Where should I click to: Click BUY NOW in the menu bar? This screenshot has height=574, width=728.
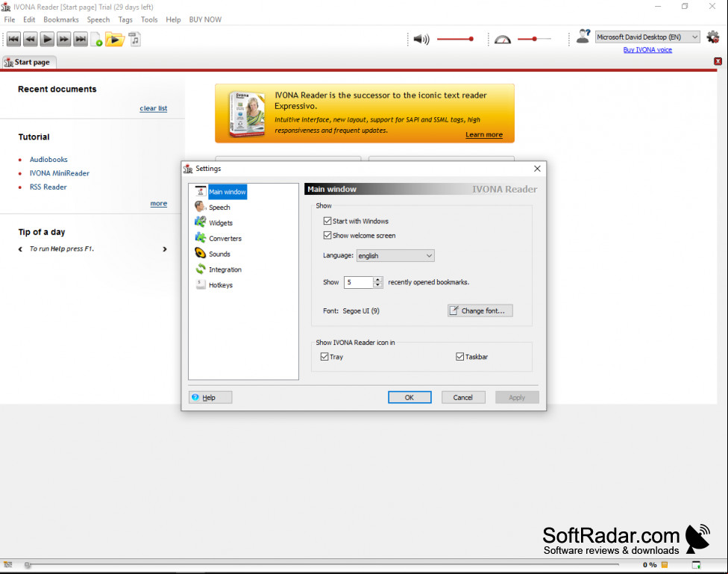[x=205, y=19]
